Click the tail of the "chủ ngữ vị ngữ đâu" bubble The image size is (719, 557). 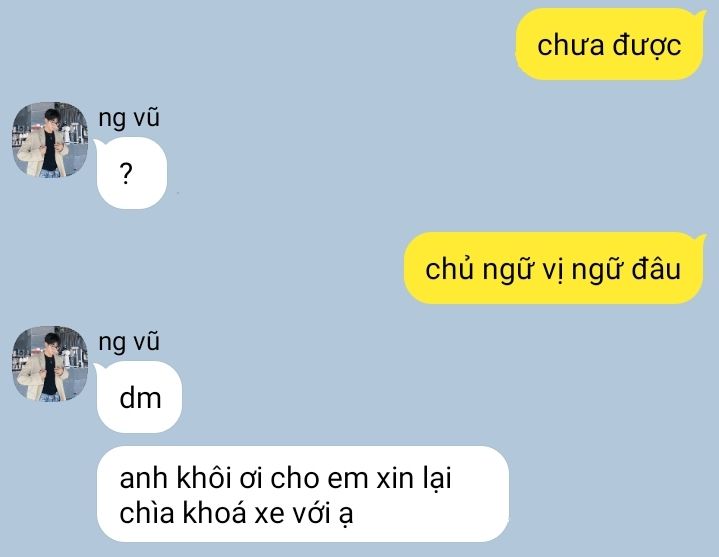(701, 239)
